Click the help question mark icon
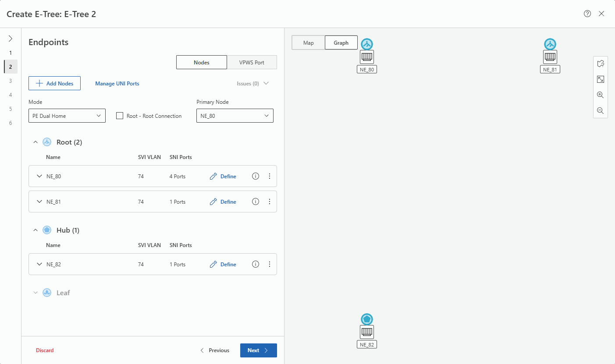The height and width of the screenshot is (364, 615). click(587, 14)
